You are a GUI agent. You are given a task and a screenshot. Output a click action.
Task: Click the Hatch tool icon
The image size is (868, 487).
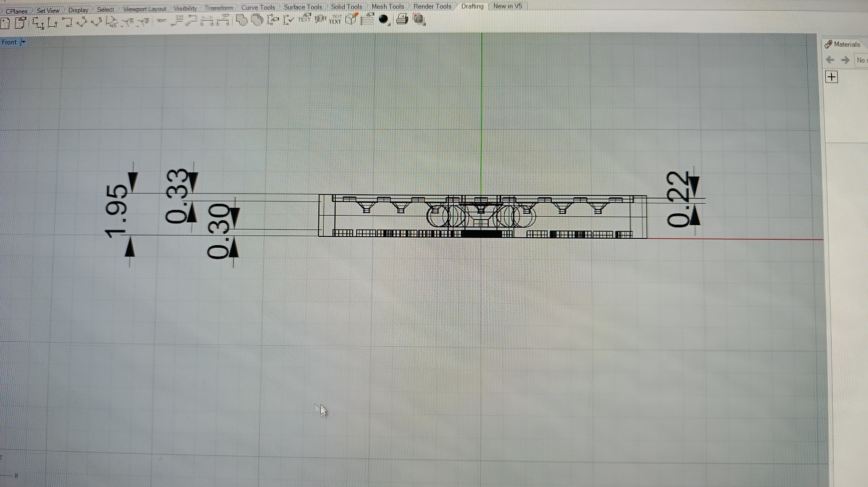tap(242, 20)
